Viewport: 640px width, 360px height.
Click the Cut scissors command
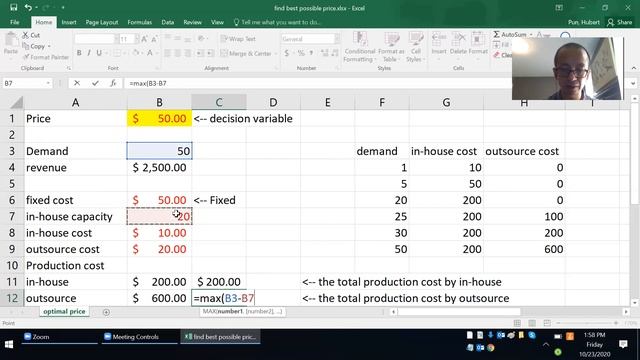pyautogui.click(x=31, y=36)
